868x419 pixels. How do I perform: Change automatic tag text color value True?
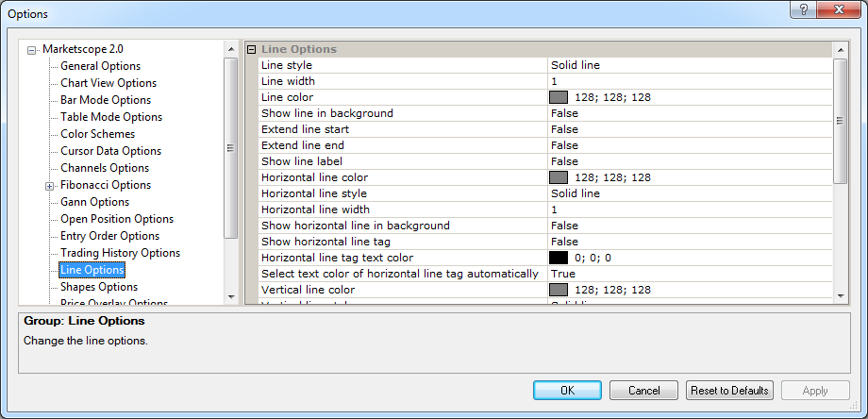(x=690, y=274)
